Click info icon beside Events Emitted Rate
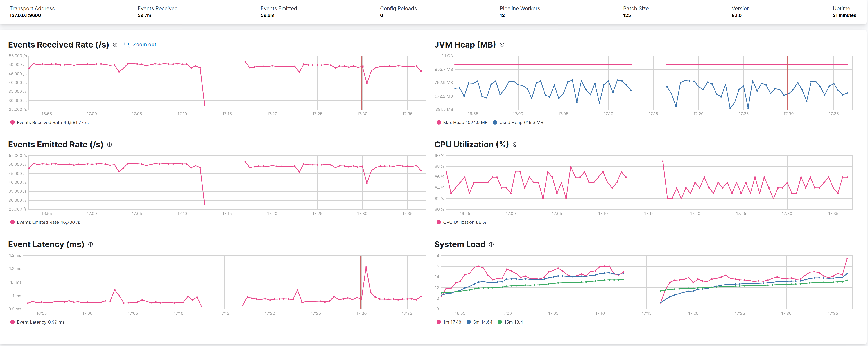The width and height of the screenshot is (868, 346). click(110, 145)
